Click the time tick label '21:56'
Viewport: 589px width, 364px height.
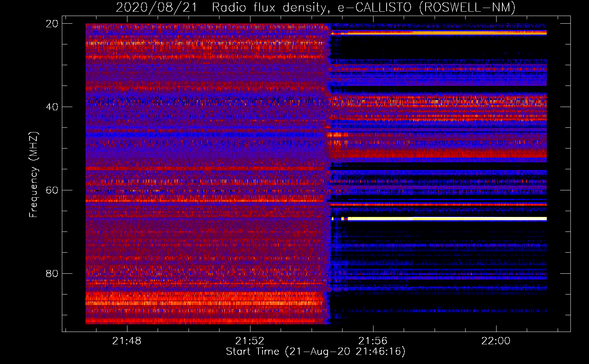coord(373,341)
